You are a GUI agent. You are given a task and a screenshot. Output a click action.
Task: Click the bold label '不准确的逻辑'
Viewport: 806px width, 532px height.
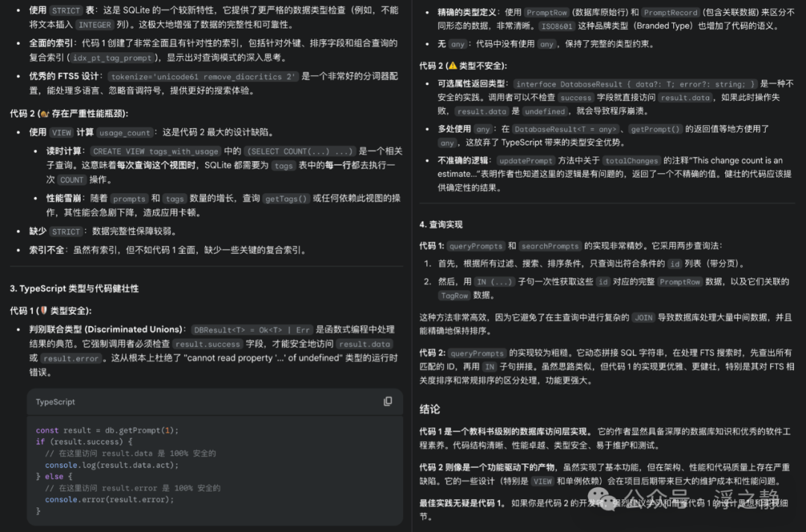tap(464, 161)
